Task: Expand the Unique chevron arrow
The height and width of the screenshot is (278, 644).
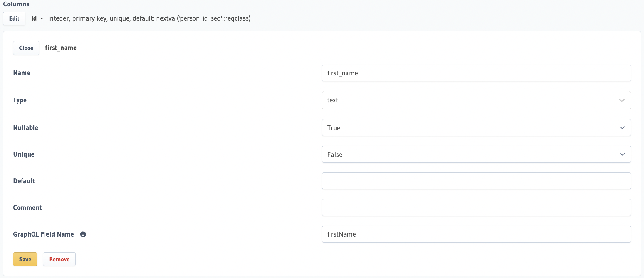Action: 622,154
